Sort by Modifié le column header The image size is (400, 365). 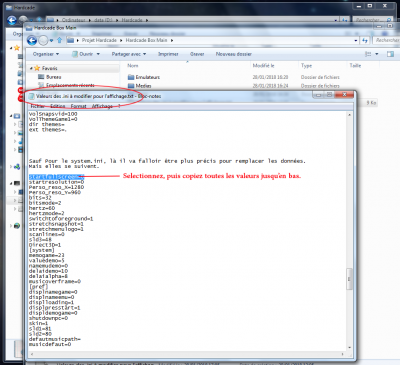point(263,66)
